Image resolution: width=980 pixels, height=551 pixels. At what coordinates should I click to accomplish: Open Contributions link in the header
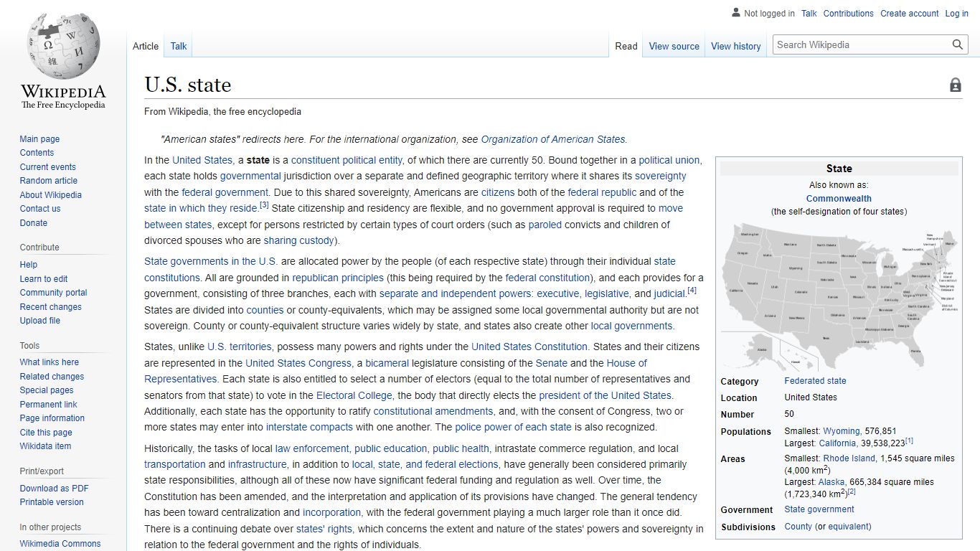849,14
